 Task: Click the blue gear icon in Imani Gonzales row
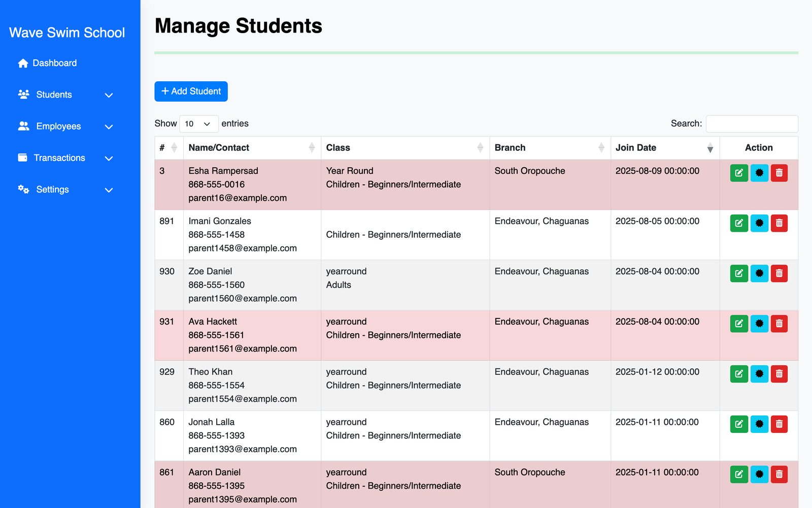759,223
